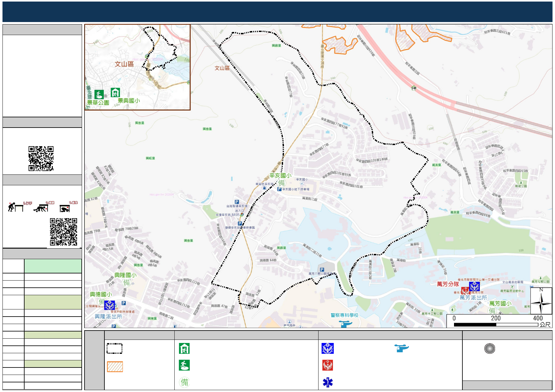This screenshot has width=555, height=392.
Task: Click the 興旺里 village label
Action: (150, 158)
